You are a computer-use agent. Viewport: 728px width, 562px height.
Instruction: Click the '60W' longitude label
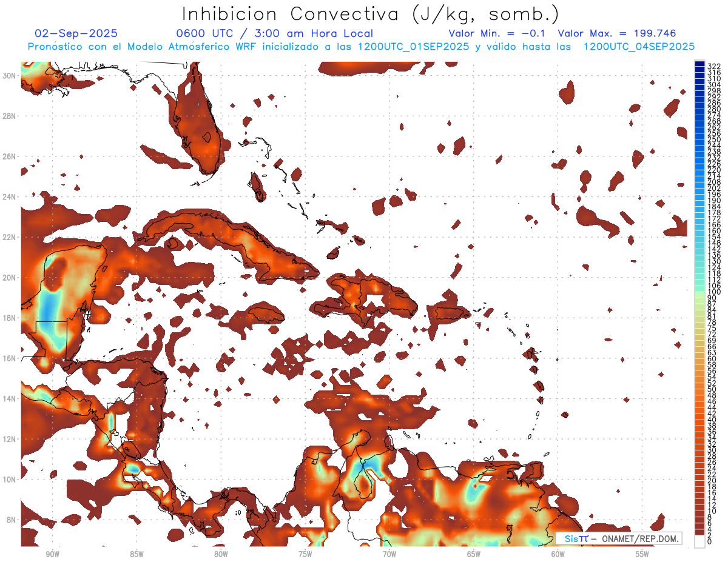pyautogui.click(x=558, y=554)
